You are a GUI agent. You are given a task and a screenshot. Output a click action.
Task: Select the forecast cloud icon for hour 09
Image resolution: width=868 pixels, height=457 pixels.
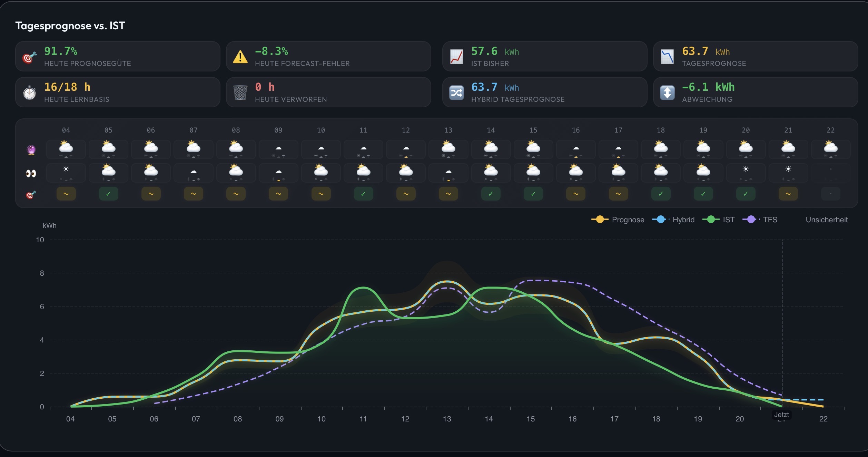[x=278, y=148]
